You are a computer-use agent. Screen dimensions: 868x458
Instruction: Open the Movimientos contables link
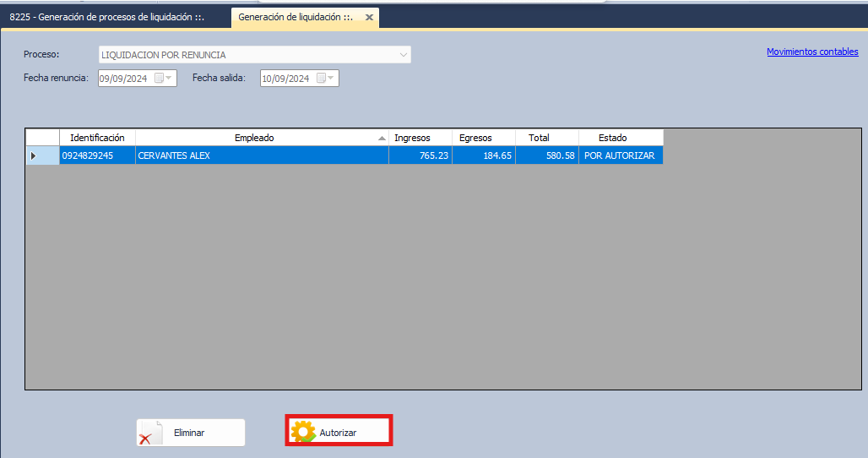[x=811, y=52]
